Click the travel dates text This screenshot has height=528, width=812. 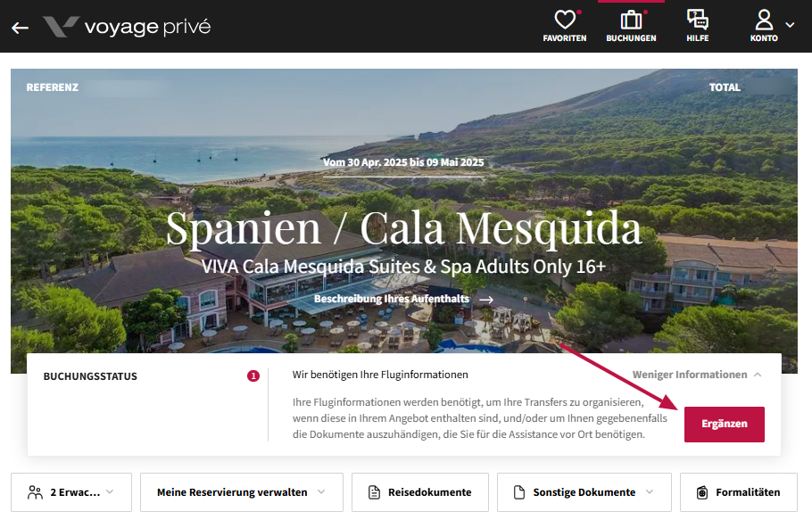click(403, 162)
